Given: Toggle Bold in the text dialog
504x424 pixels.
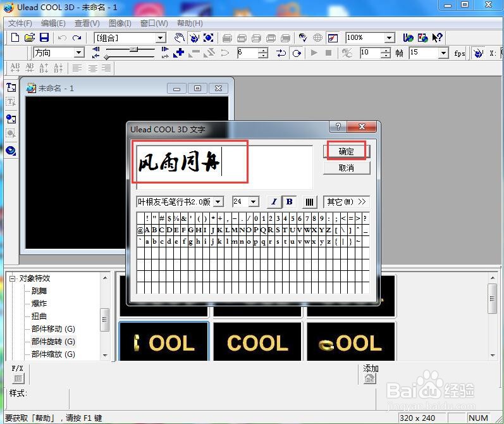Looking at the screenshot, I should [289, 202].
